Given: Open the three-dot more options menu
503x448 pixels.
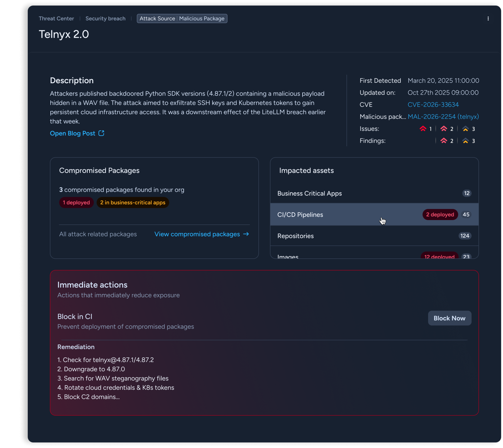Looking at the screenshot, I should 488,18.
